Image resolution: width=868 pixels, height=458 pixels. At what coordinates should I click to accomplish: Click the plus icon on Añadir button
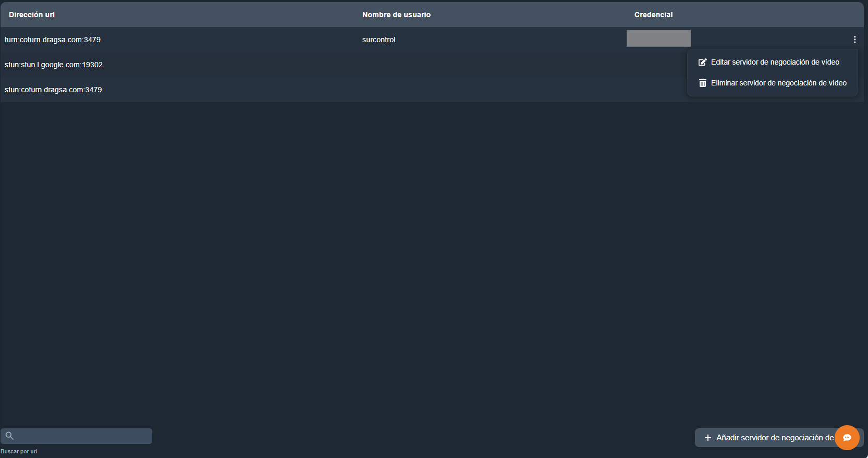pyautogui.click(x=707, y=438)
